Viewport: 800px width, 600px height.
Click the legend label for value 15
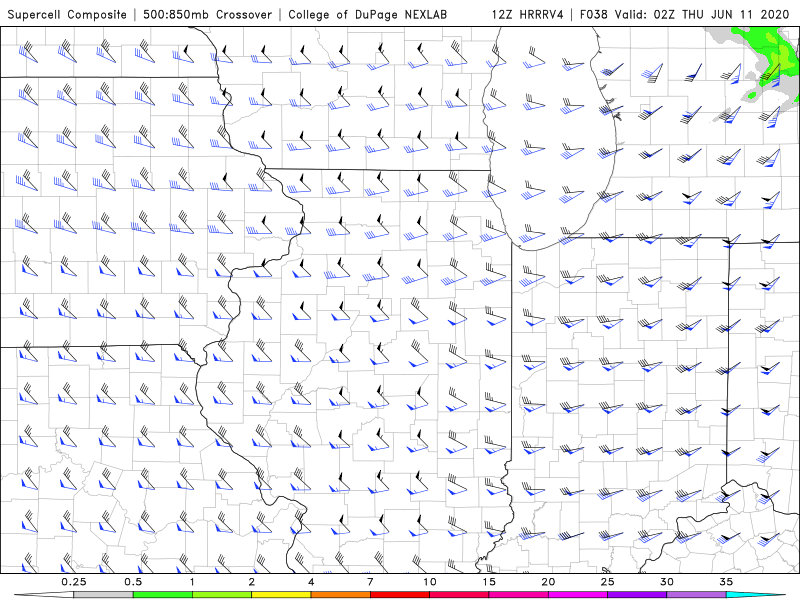pos(489,582)
